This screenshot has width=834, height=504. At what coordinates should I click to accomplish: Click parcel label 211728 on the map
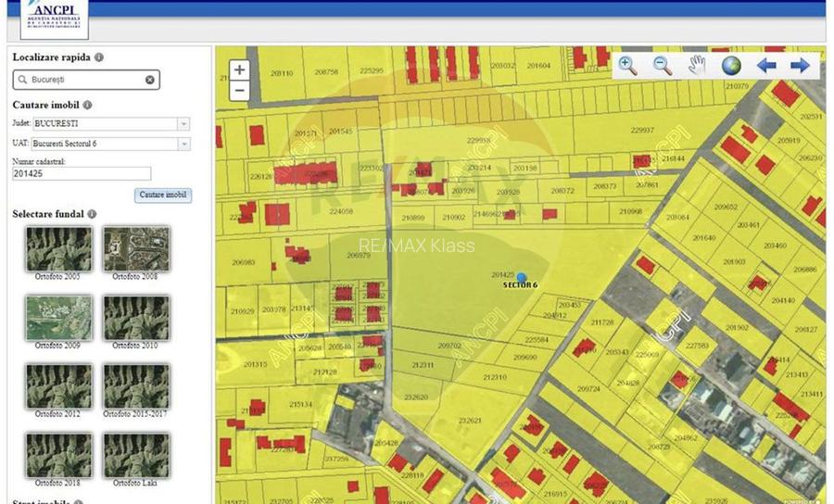click(x=602, y=322)
